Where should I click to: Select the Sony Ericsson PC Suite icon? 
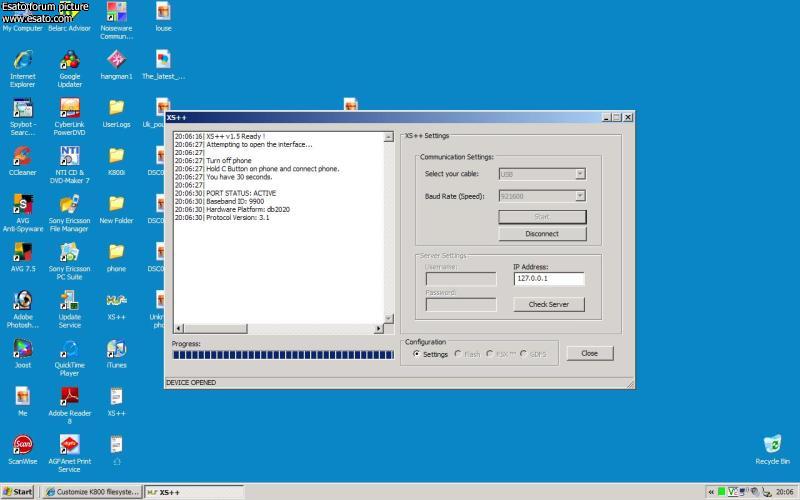[x=69, y=261]
